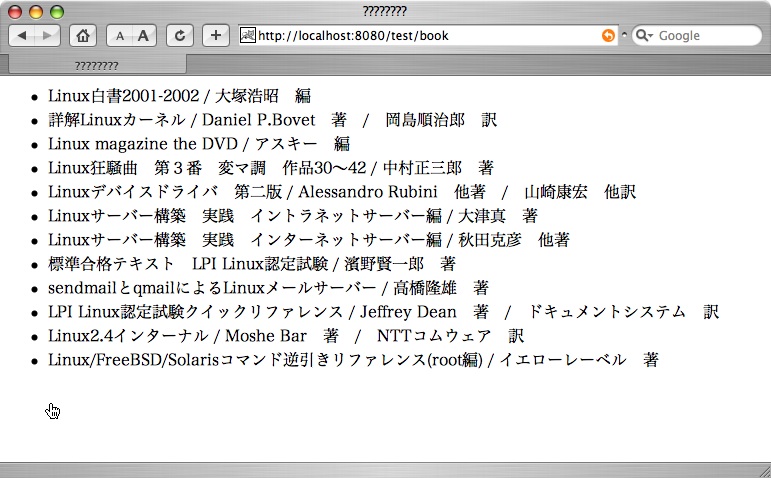Viewport: 771px width, 478px height.
Task: Add bookmark with the plus button
Action: [x=215, y=35]
